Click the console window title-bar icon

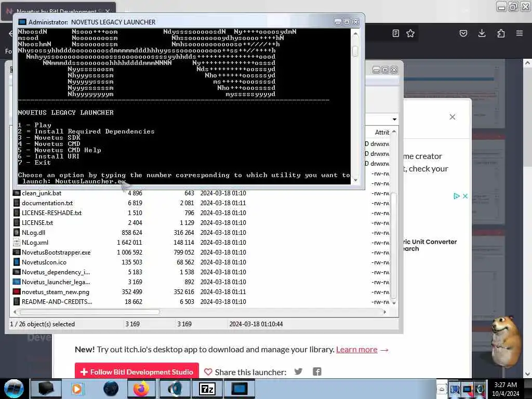pyautogui.click(x=22, y=22)
